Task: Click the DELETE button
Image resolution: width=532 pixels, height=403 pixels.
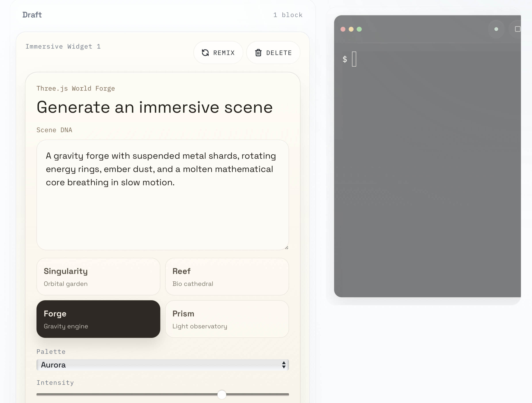Action: (273, 52)
